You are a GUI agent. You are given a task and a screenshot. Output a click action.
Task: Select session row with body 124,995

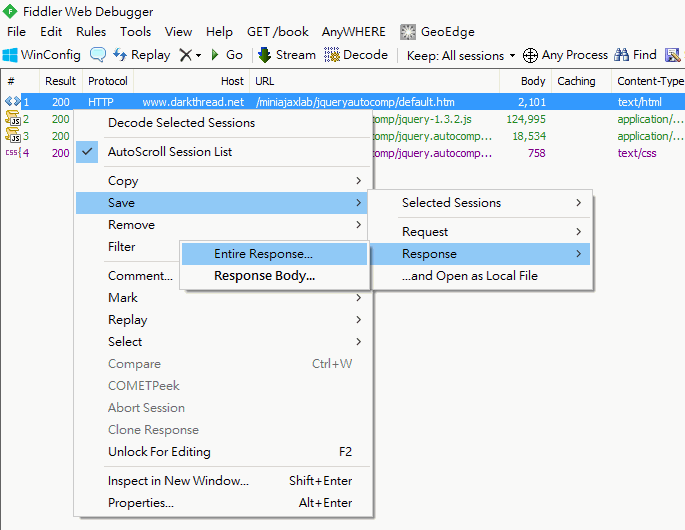tap(342, 119)
